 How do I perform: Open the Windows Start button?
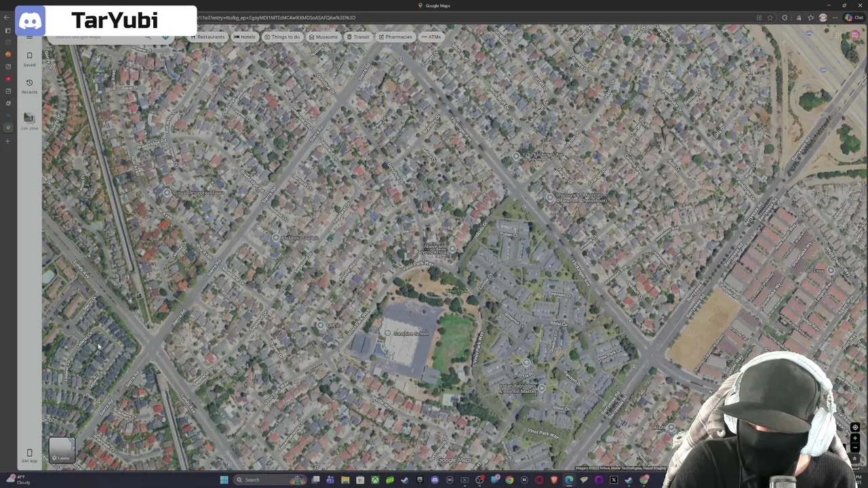[x=224, y=480]
